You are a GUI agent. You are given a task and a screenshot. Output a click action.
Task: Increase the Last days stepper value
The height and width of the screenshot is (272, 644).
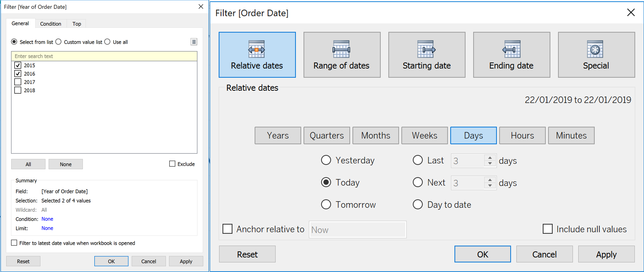click(490, 158)
